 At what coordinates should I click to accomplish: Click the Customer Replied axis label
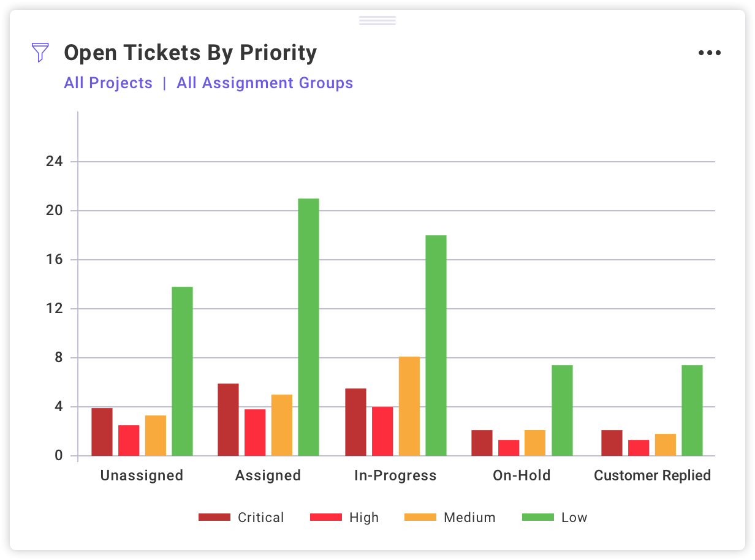pos(652,475)
